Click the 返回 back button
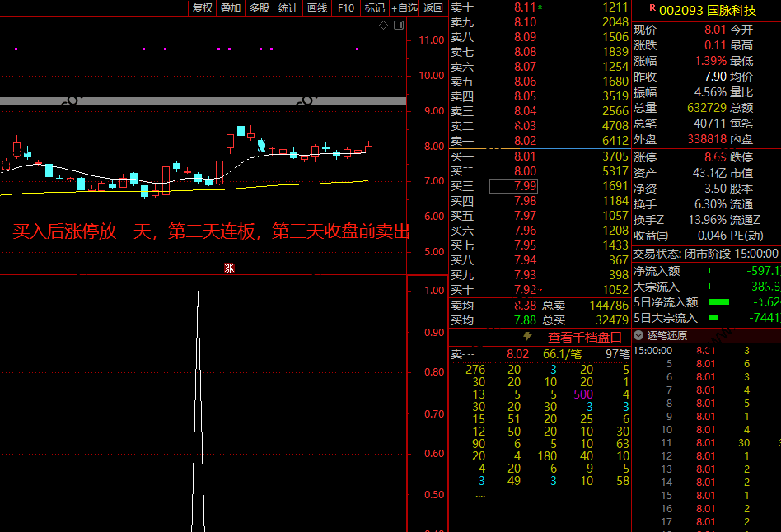 click(433, 8)
